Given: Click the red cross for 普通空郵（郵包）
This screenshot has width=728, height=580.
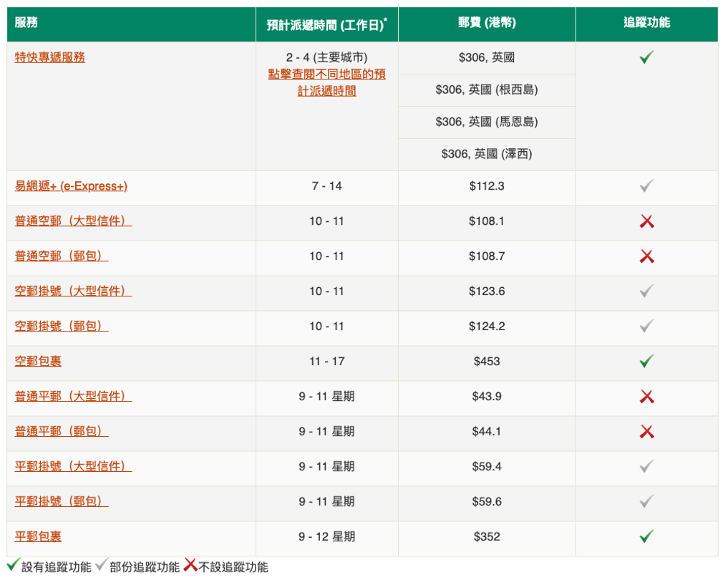Looking at the screenshot, I should coord(646,256).
